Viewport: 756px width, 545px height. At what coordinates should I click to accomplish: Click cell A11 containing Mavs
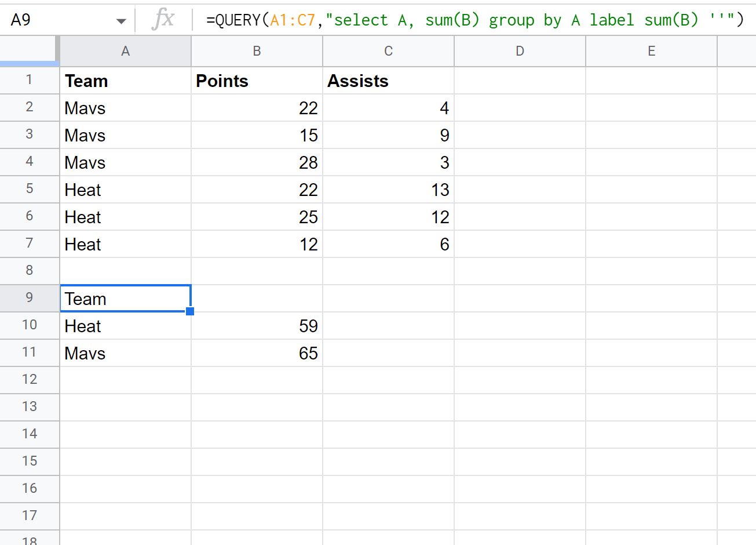[x=125, y=353]
